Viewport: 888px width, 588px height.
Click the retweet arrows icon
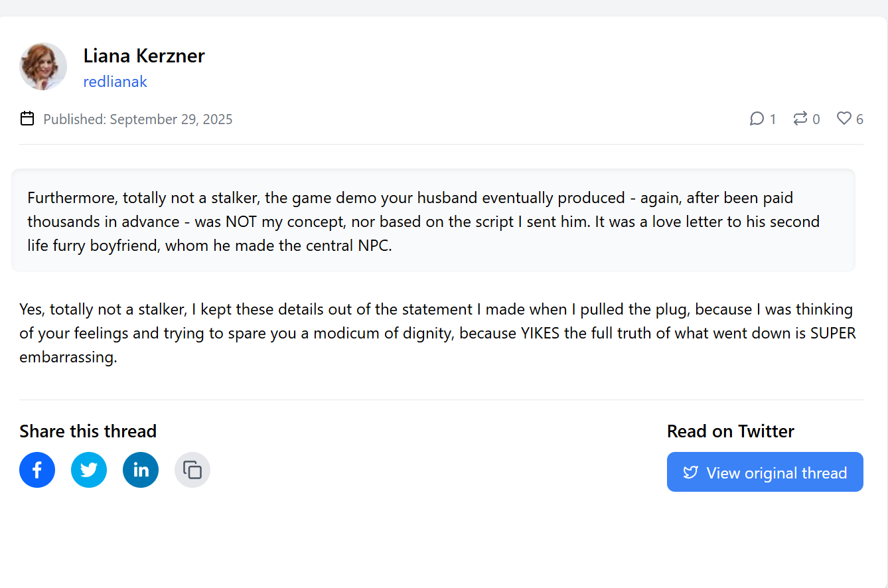(800, 119)
